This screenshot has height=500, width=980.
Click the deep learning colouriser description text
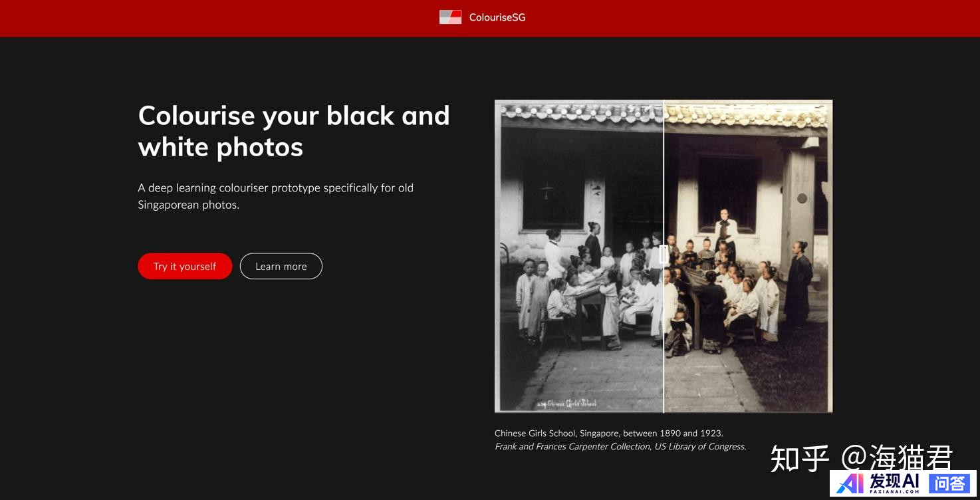point(275,196)
